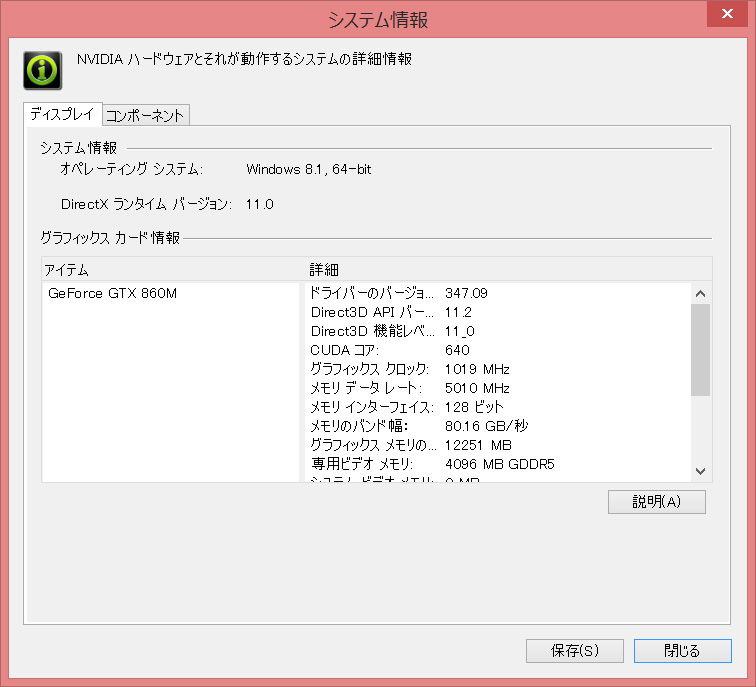Select the メモリ データ レート row
Viewport: 756px width, 687px height.
pos(499,388)
